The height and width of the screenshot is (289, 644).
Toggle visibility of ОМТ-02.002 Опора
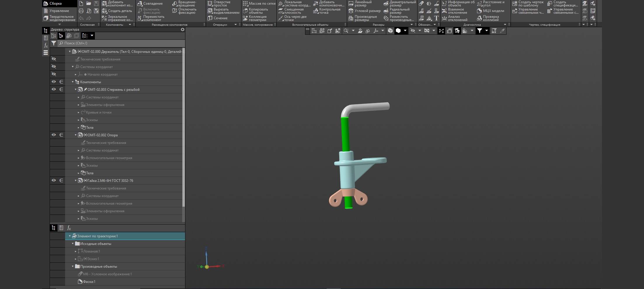[x=54, y=135]
